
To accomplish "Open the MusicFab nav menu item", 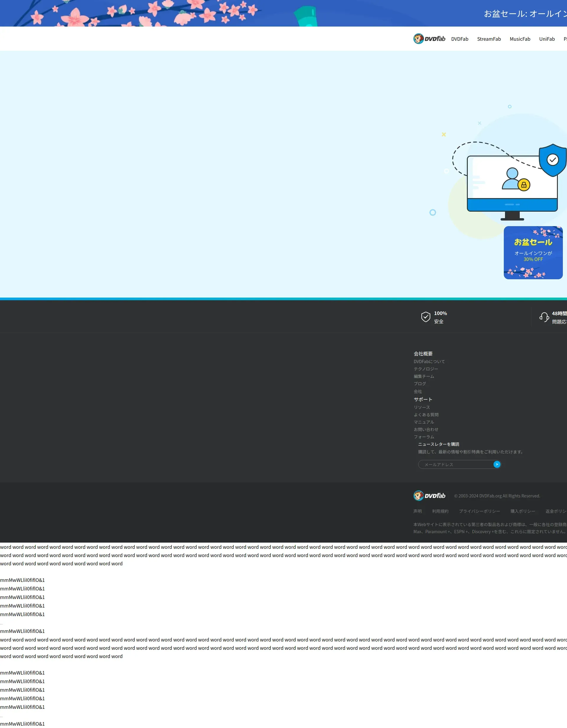I will 520,39.
